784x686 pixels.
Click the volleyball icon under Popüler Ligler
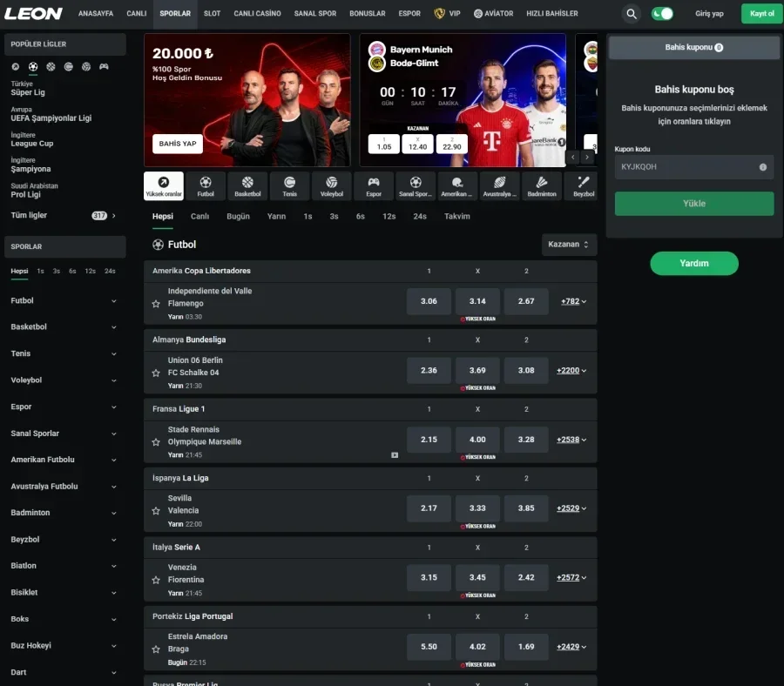click(86, 66)
